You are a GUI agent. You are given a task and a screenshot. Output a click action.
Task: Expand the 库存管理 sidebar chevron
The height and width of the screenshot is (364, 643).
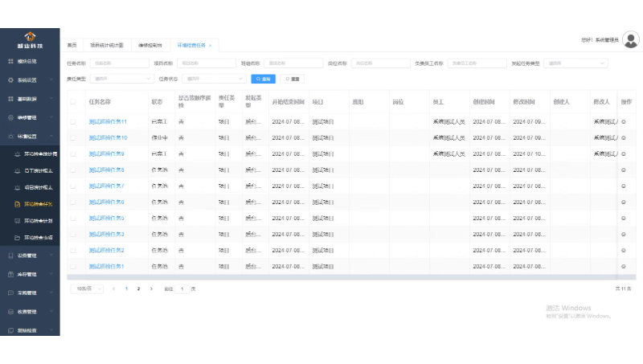[x=51, y=274]
